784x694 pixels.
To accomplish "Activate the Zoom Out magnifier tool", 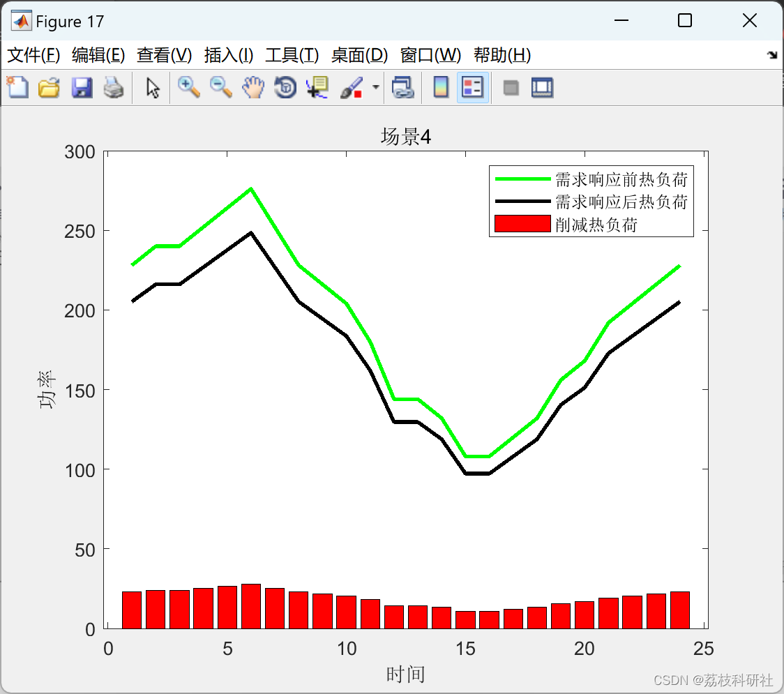I will [x=220, y=87].
